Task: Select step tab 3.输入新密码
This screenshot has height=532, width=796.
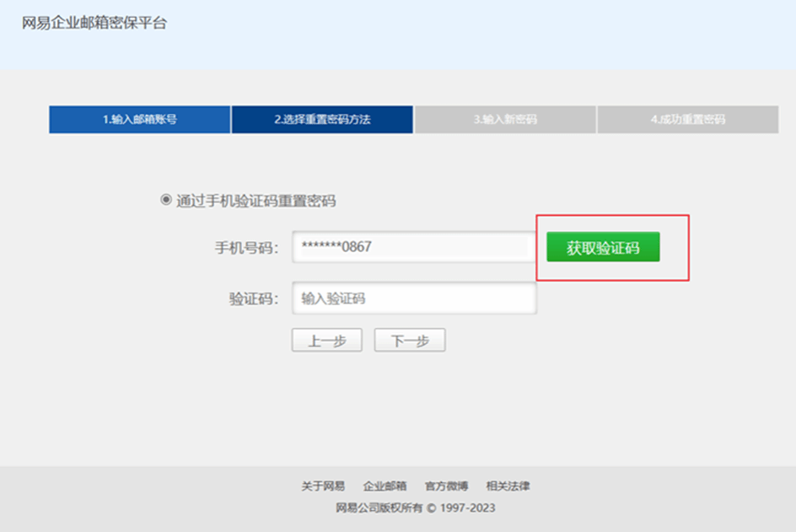Action: click(x=505, y=119)
